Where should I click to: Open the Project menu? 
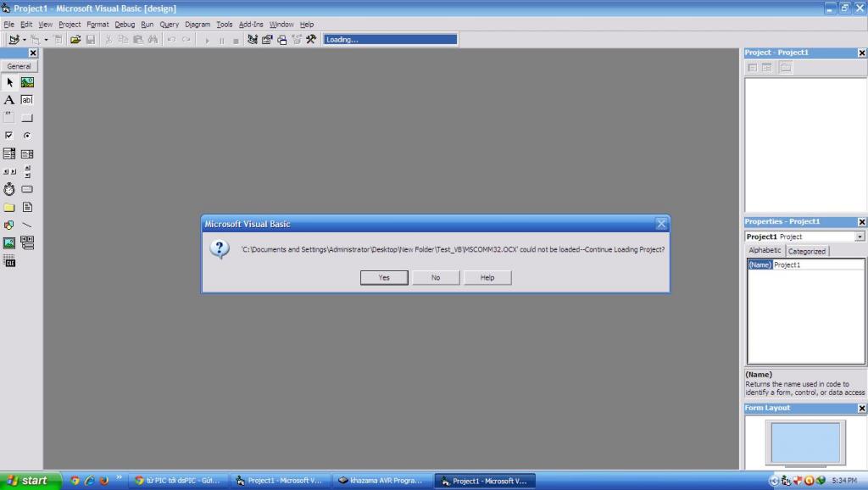[70, 25]
